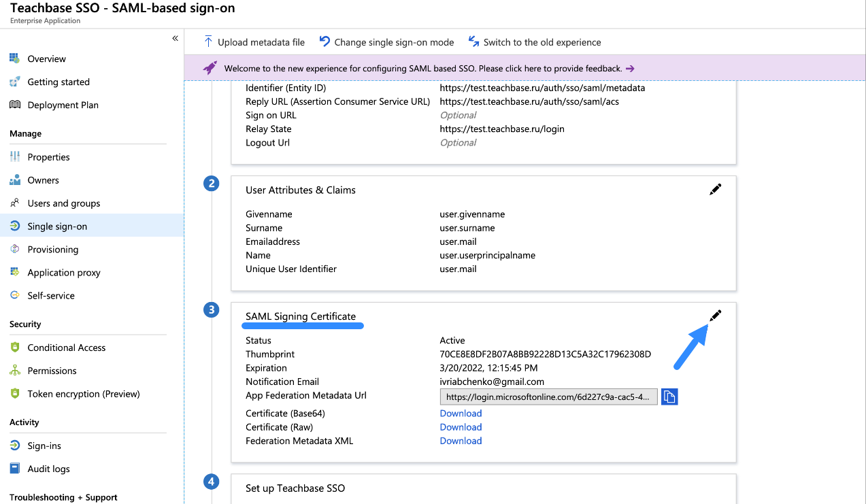
Task: Click the Token encryption shield icon
Action: (x=15, y=393)
